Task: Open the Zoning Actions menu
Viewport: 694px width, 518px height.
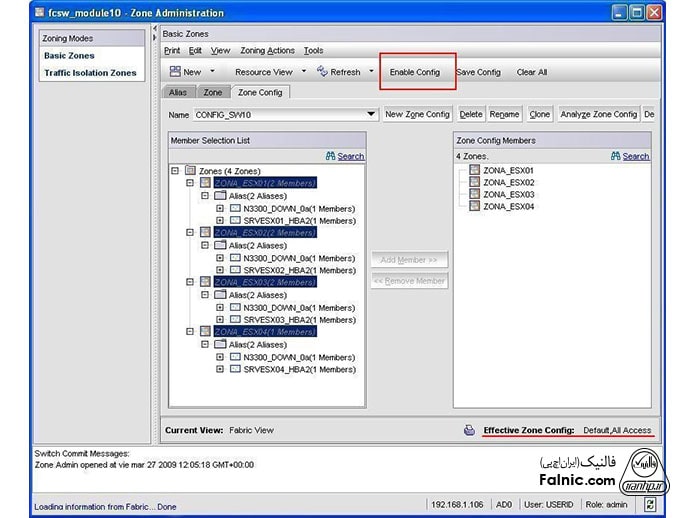Action: (x=267, y=50)
